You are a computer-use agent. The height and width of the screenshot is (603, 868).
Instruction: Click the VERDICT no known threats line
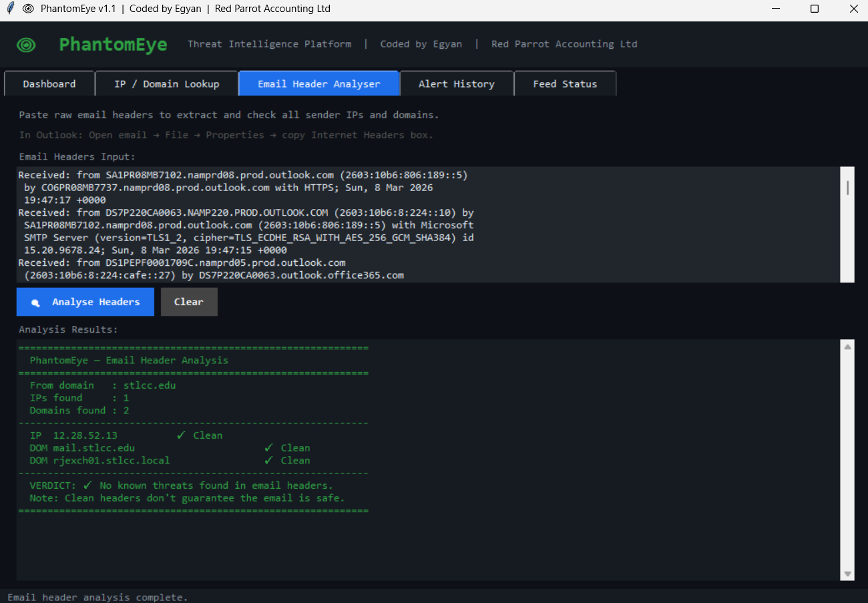[181, 485]
